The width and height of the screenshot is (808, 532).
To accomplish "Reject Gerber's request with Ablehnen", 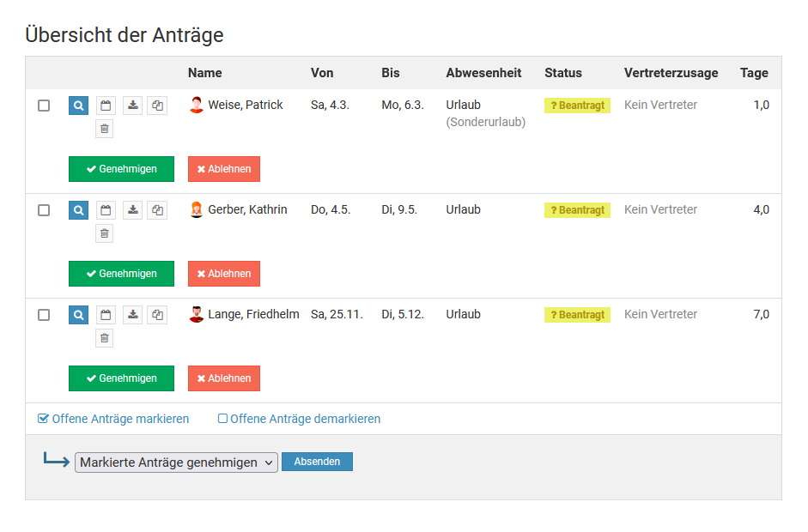I will (x=223, y=274).
